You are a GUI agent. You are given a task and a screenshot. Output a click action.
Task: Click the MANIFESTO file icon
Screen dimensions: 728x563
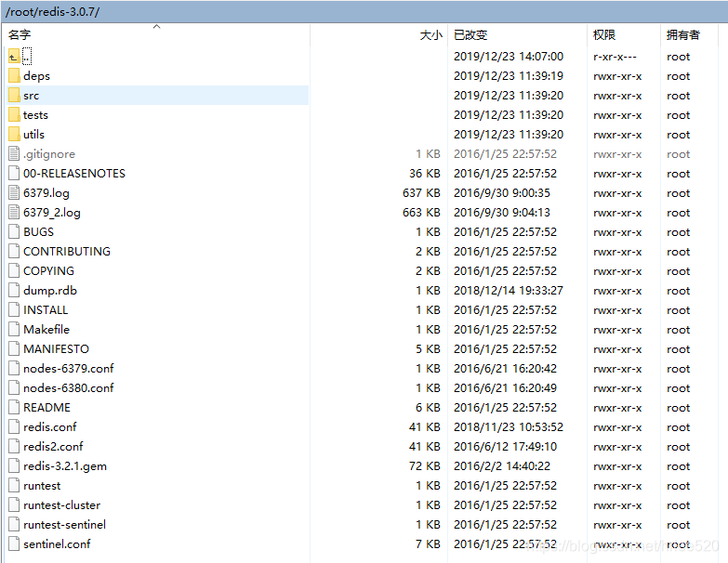pyautogui.click(x=14, y=348)
